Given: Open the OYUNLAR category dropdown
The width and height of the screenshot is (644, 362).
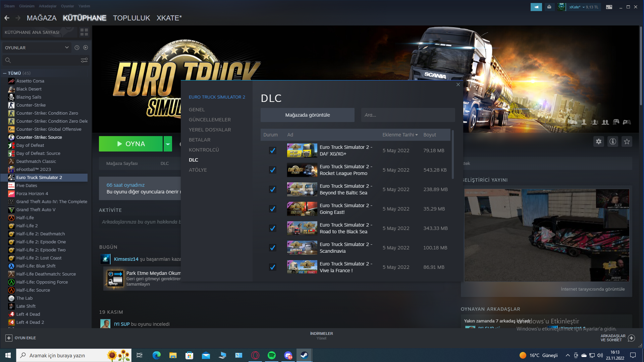Looking at the screenshot, I should pyautogui.click(x=37, y=48).
